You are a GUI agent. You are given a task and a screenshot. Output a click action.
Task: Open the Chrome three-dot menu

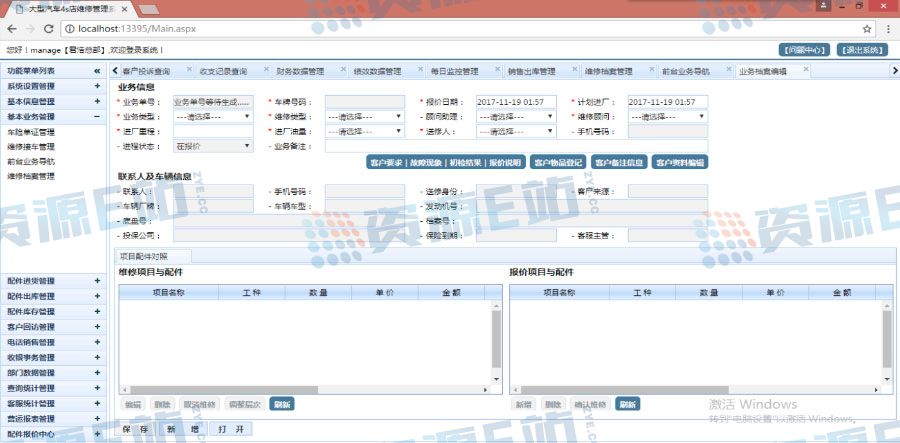pos(885,29)
